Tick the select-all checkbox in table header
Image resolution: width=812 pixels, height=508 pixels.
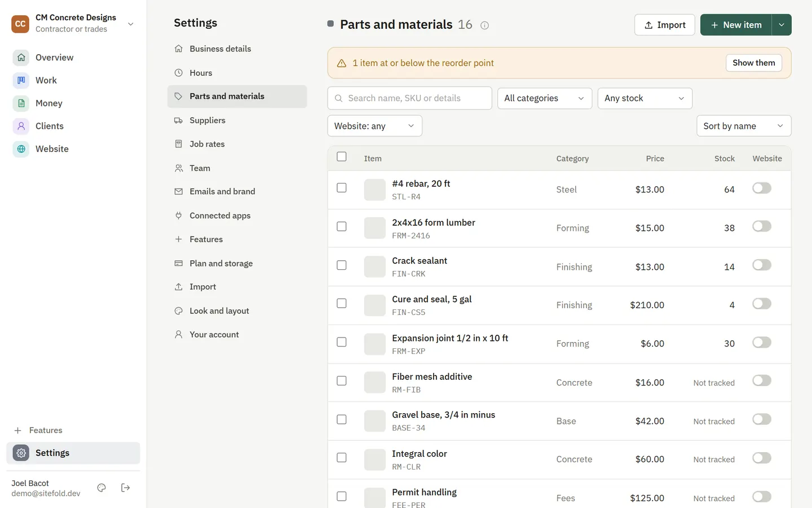342,157
